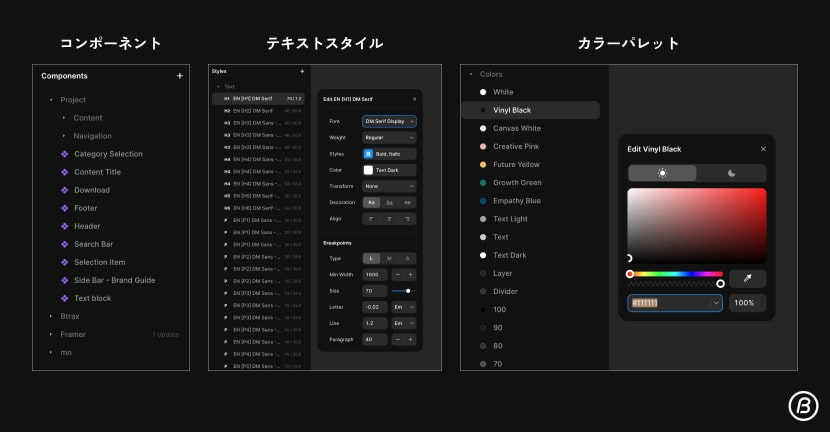Open the hex color format dropdown arrow
The width and height of the screenshot is (830, 432).
tap(716, 303)
